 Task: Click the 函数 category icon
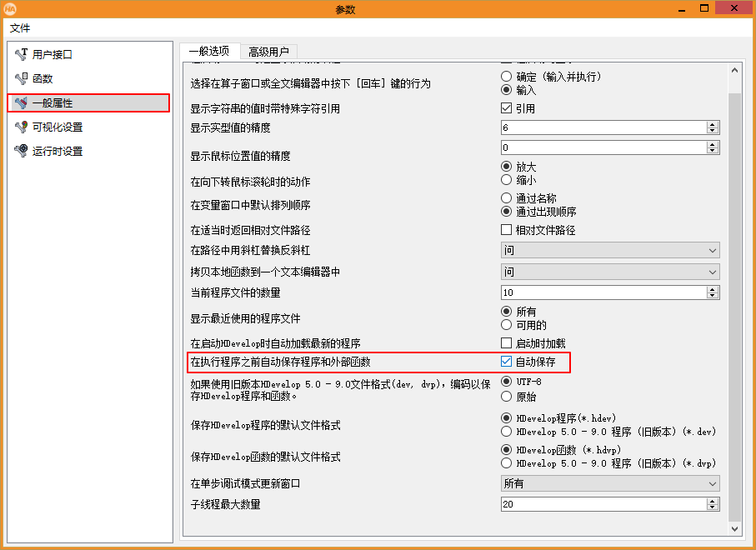click(x=21, y=78)
